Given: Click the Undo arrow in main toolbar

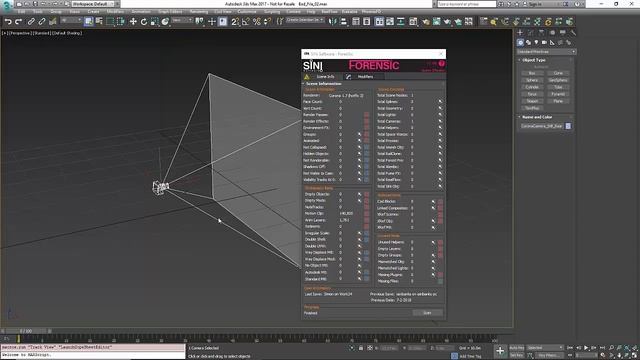Looking at the screenshot, I should tap(8, 22).
